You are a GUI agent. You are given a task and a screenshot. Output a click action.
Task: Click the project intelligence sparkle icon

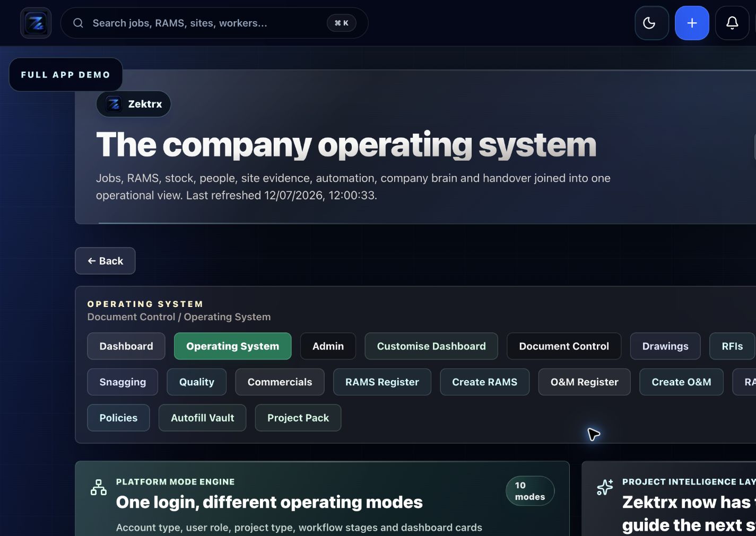pos(605,487)
